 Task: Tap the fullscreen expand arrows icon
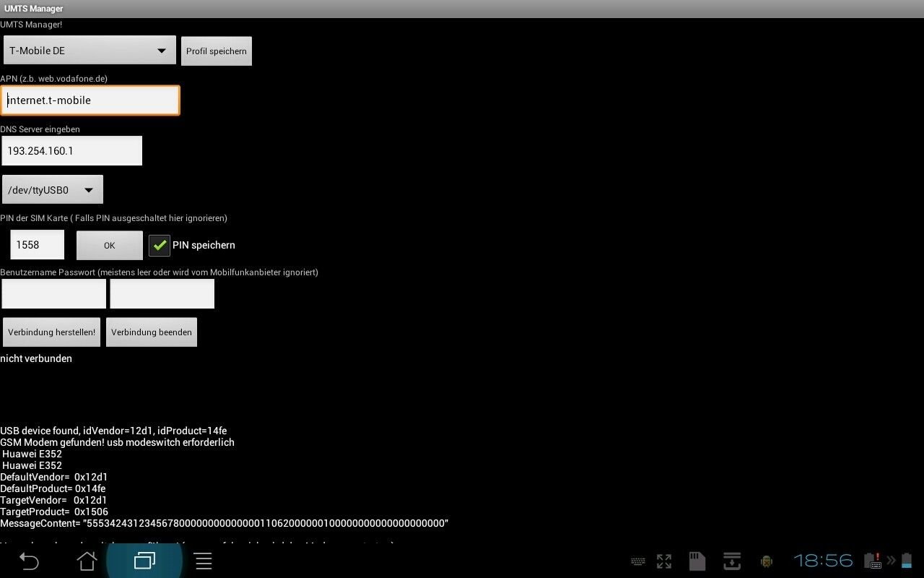[664, 561]
